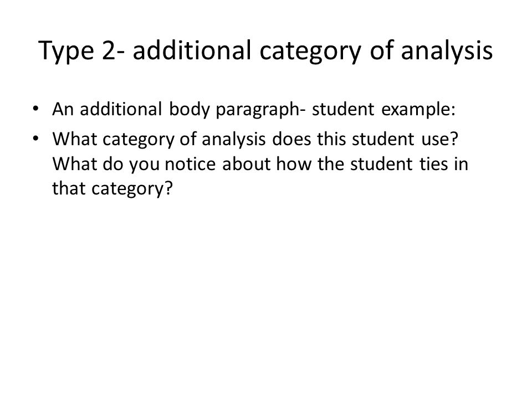Click the words 'ties in' in second bullet

click(444, 164)
